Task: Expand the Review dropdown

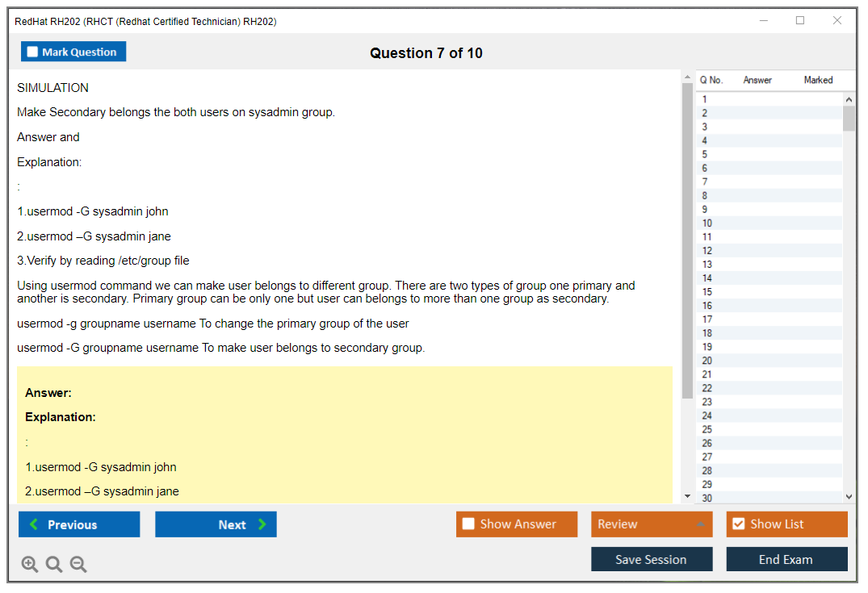Action: 701,524
